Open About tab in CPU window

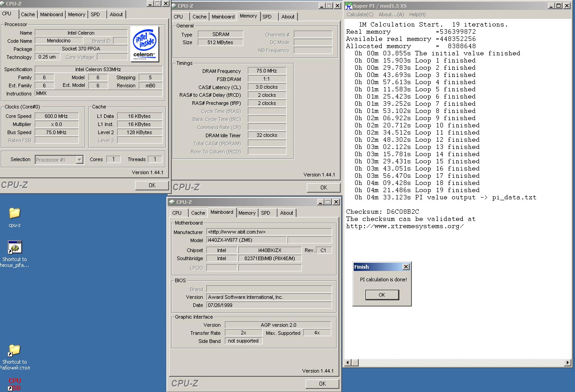tap(116, 14)
